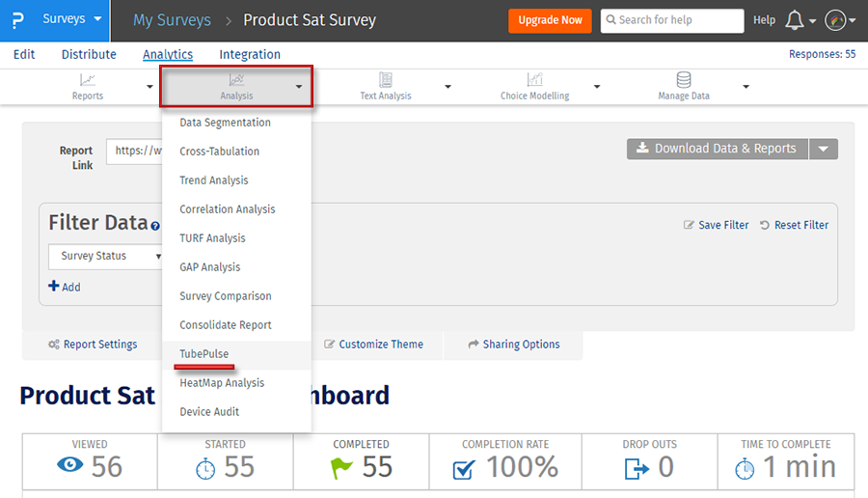
Task: Open the user profile avatar icon
Action: click(835, 20)
